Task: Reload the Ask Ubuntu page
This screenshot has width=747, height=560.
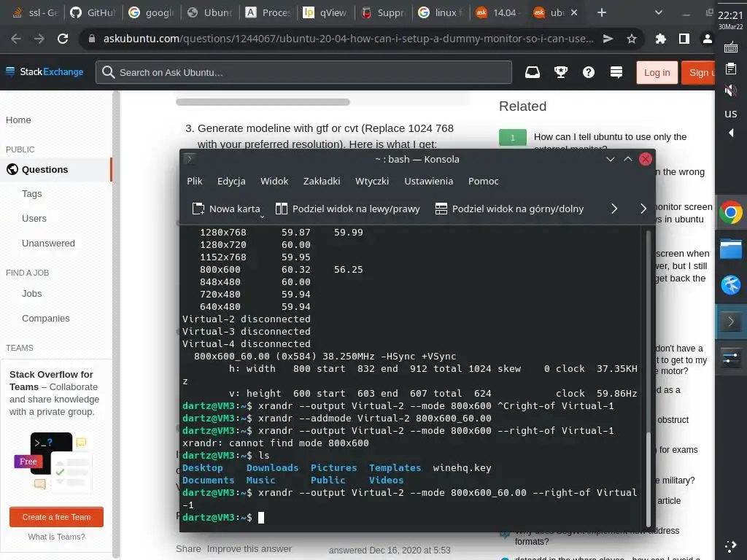Action: (63, 39)
